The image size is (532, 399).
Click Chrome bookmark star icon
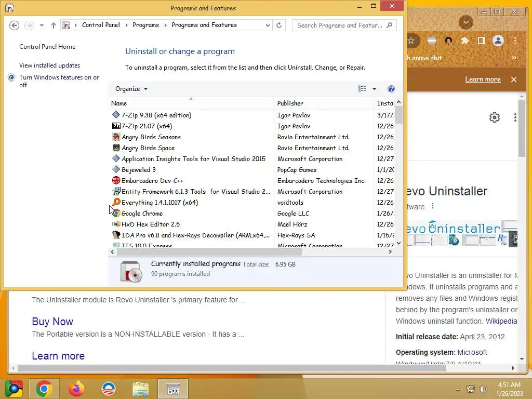tap(411, 41)
